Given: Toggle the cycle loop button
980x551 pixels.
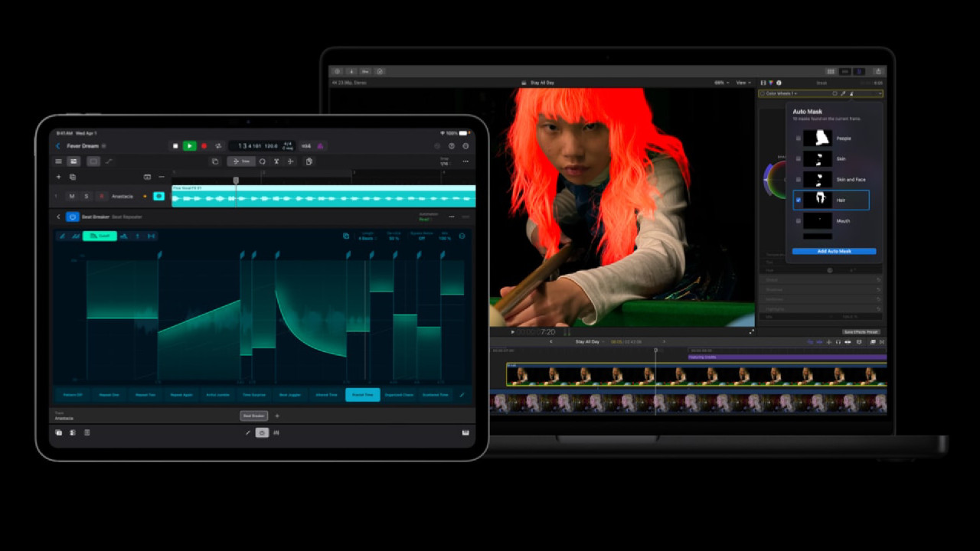Looking at the screenshot, I should click(x=218, y=146).
